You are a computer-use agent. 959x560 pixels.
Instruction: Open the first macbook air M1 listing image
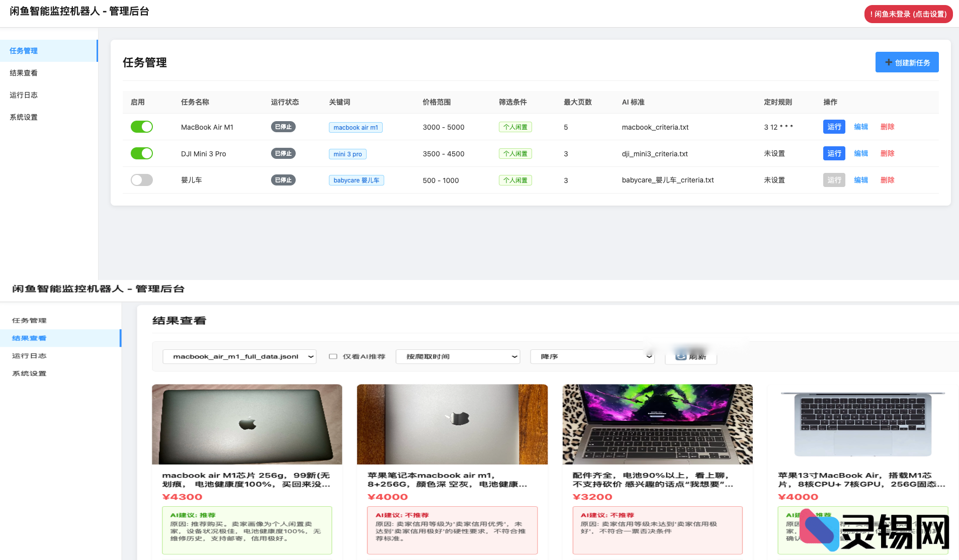pos(246,424)
